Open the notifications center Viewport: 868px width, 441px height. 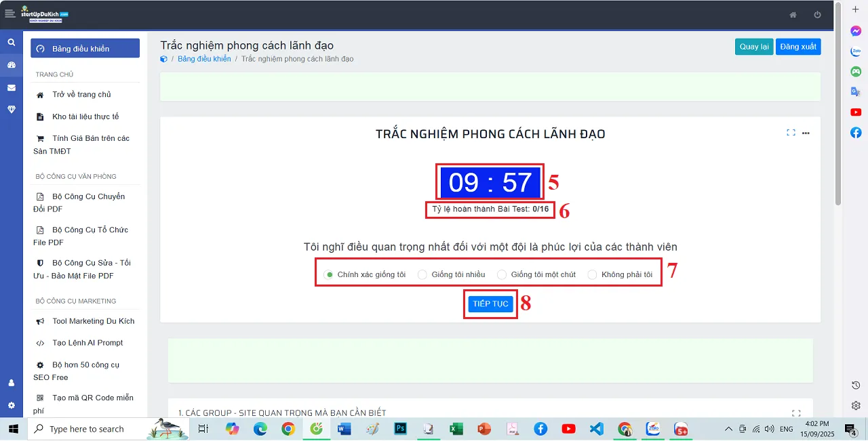[x=850, y=429]
